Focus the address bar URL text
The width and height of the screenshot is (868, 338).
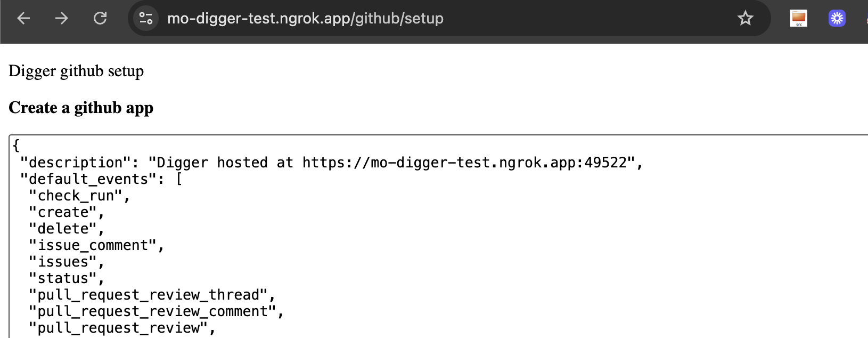(x=305, y=19)
